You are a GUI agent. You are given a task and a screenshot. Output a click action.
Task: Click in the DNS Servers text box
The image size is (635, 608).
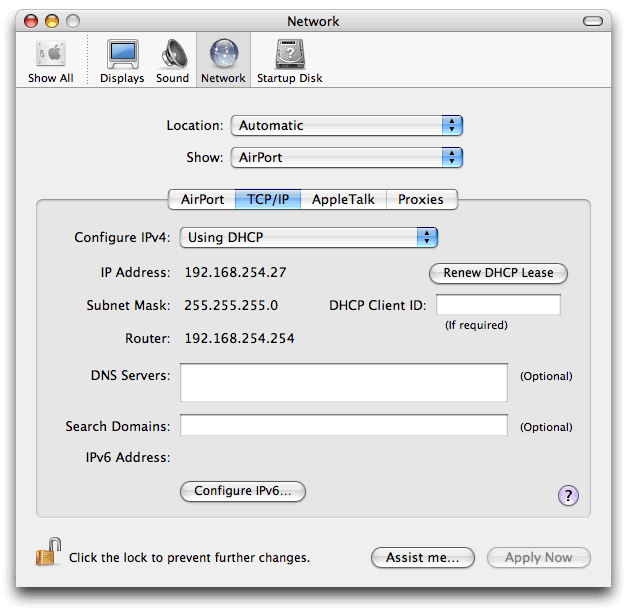pos(344,382)
